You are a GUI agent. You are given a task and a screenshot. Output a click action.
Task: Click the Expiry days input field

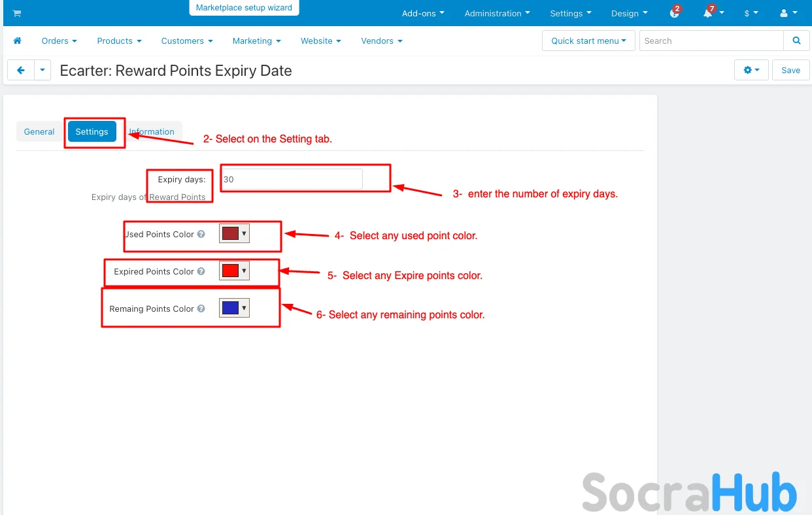point(291,179)
